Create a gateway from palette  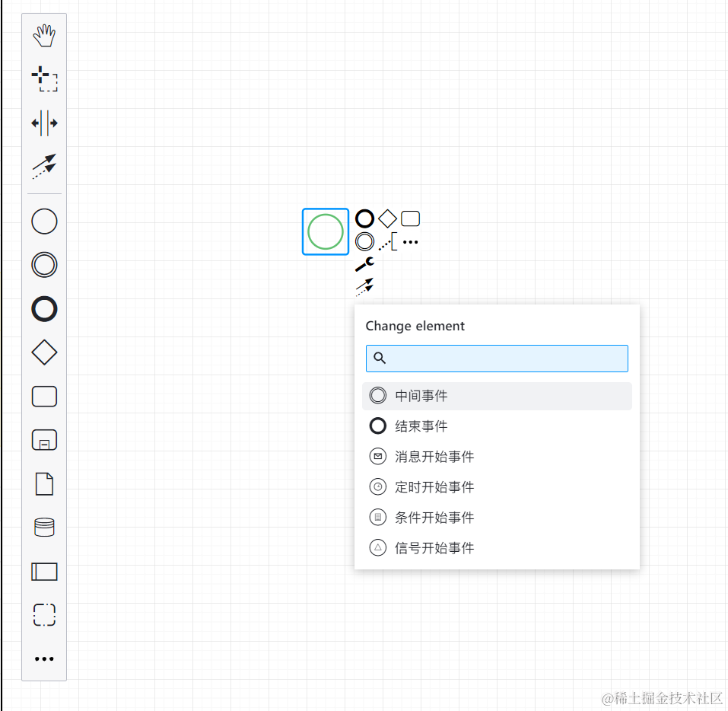coord(44,352)
